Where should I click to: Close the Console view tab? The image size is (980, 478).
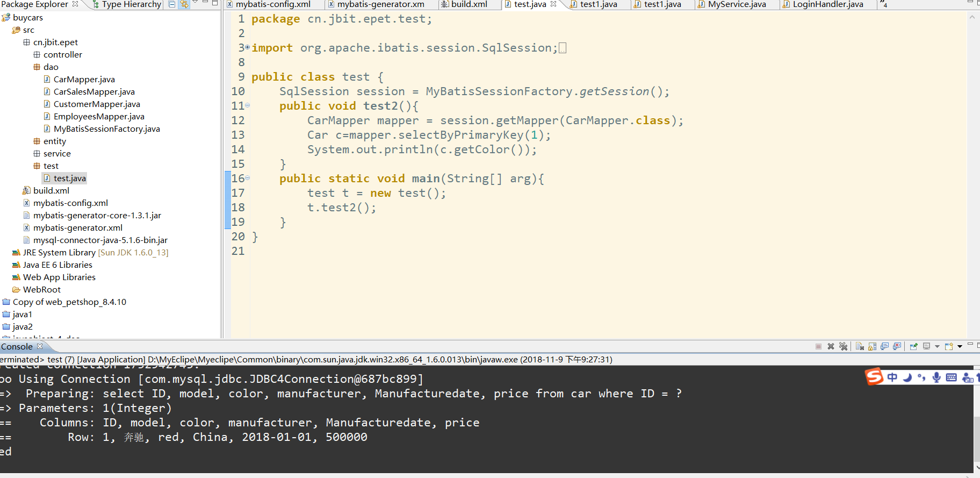pyautogui.click(x=40, y=346)
